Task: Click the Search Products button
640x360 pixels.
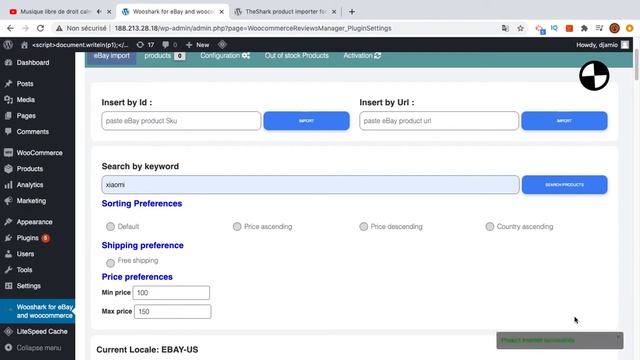Action: point(564,185)
